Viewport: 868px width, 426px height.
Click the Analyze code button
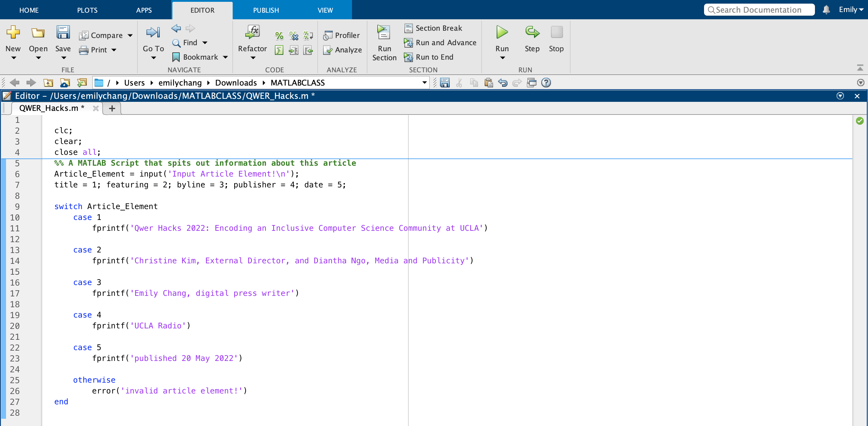[x=342, y=50]
